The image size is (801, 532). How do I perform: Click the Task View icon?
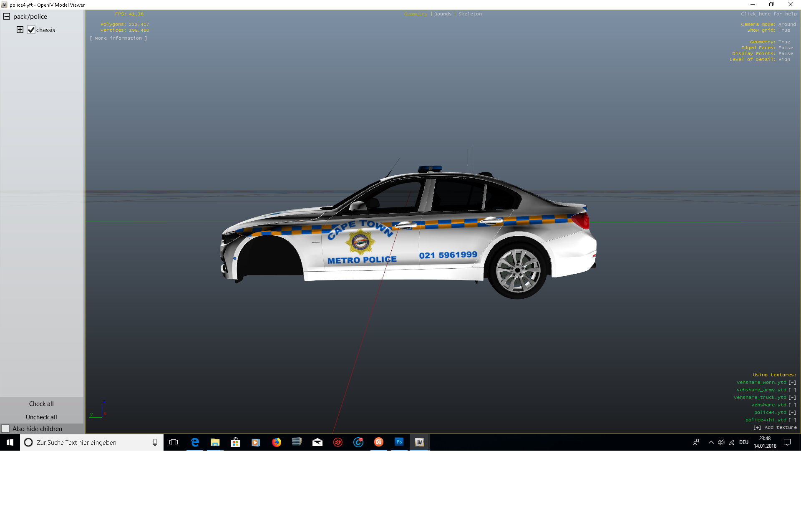pos(174,442)
